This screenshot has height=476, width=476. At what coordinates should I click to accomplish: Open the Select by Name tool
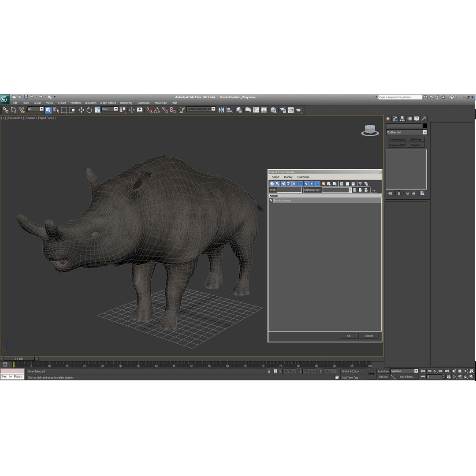point(56,110)
